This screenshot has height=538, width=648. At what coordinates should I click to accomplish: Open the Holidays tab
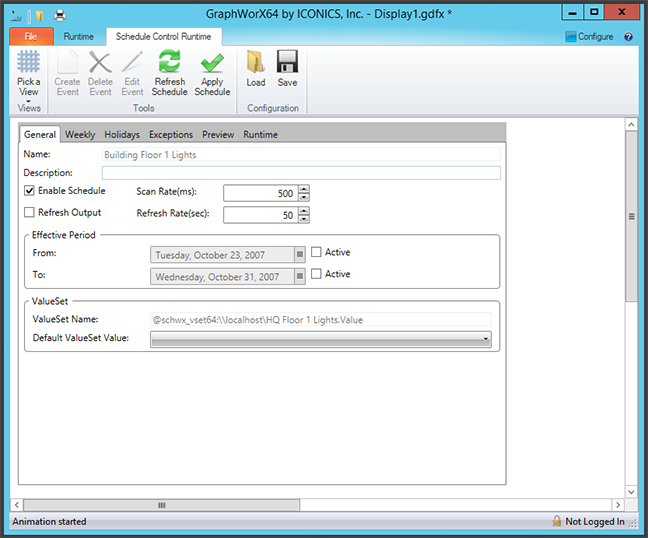[122, 134]
